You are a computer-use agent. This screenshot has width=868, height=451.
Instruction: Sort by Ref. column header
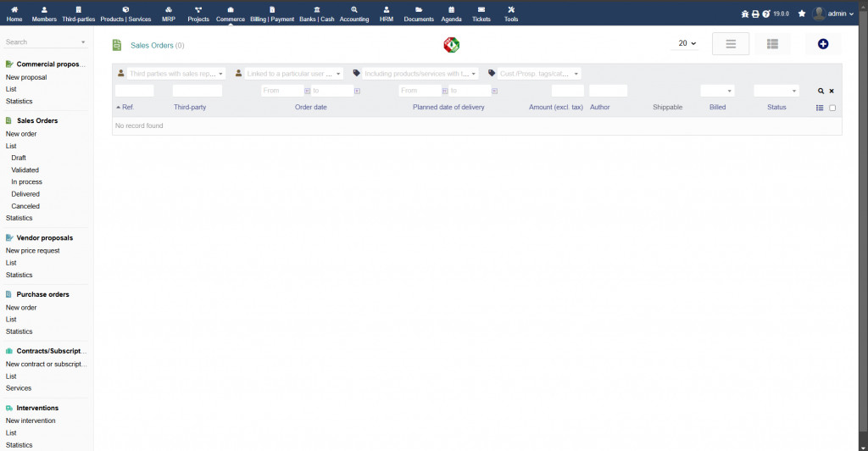tap(128, 108)
